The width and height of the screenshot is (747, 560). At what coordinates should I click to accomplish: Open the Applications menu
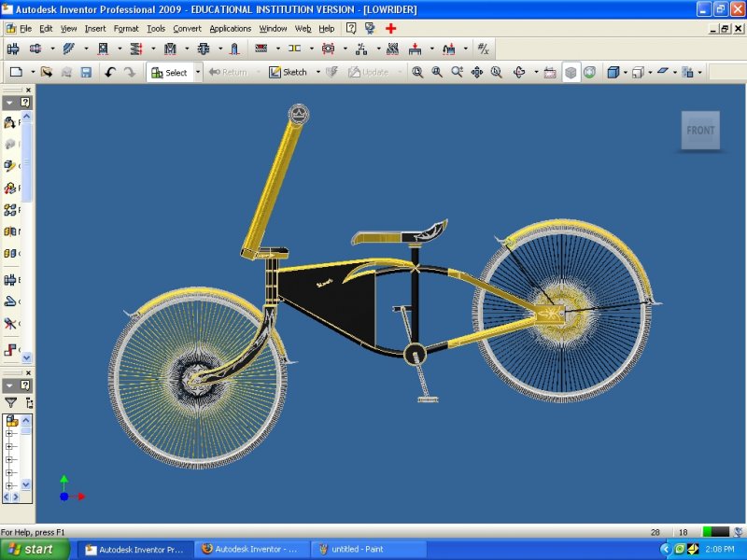230,29
